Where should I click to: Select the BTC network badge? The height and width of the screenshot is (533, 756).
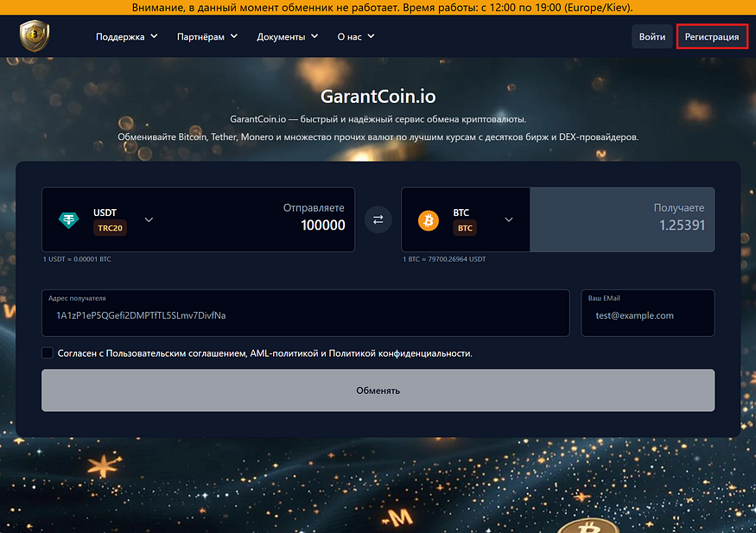[x=465, y=228]
